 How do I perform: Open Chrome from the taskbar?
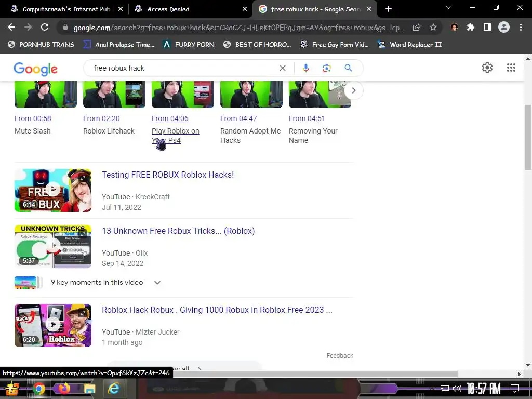[x=38, y=389]
